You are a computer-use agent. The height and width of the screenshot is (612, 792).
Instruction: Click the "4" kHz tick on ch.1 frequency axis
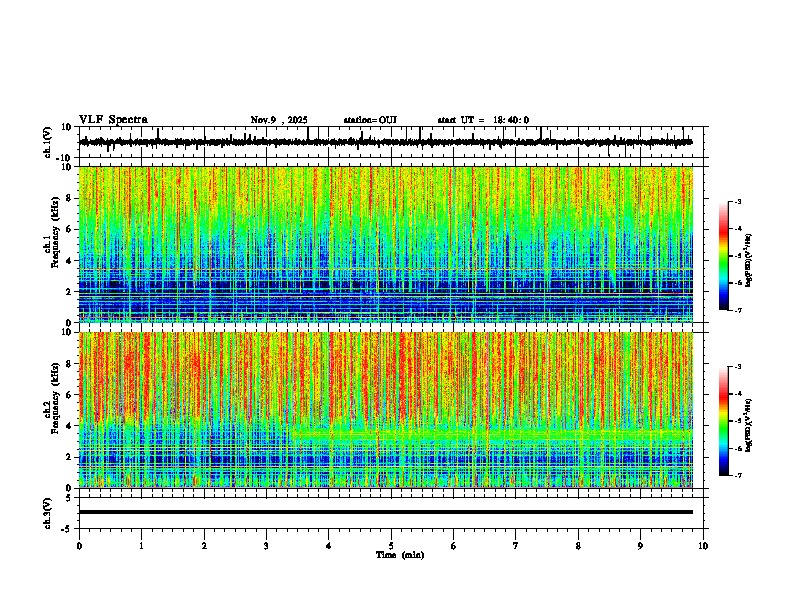tap(70, 261)
